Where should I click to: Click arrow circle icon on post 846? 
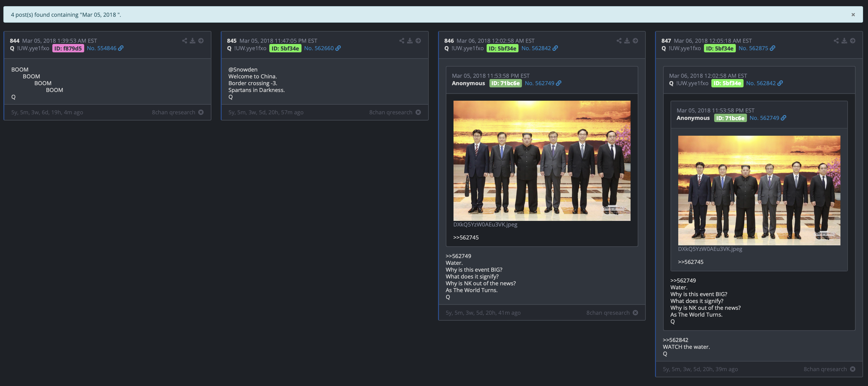[635, 41]
